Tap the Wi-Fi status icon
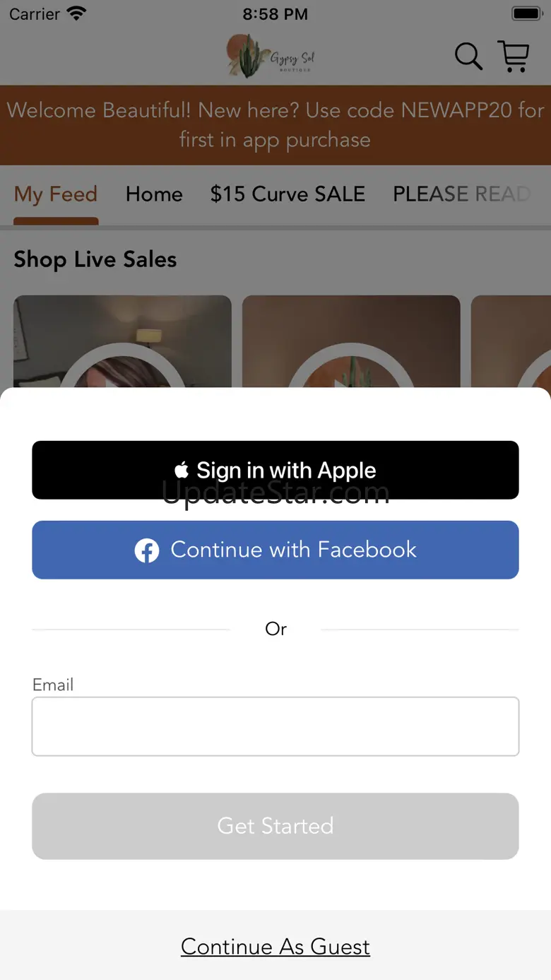The image size is (551, 980). [x=76, y=13]
